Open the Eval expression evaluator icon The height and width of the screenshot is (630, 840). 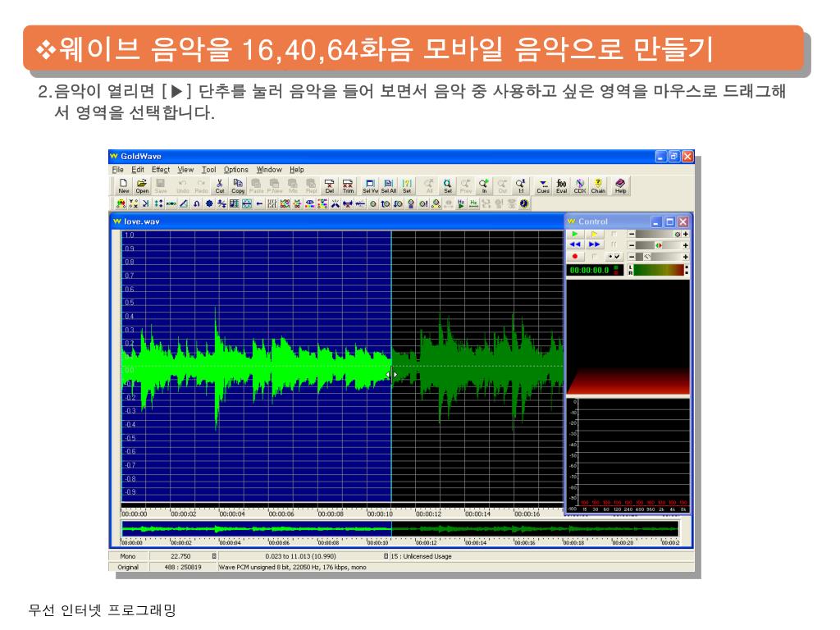tap(561, 186)
